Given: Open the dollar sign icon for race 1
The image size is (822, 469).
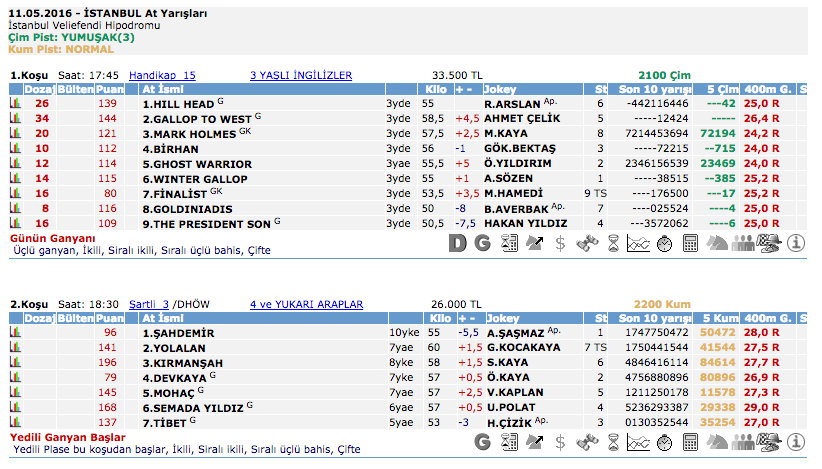Looking at the screenshot, I should [x=561, y=242].
